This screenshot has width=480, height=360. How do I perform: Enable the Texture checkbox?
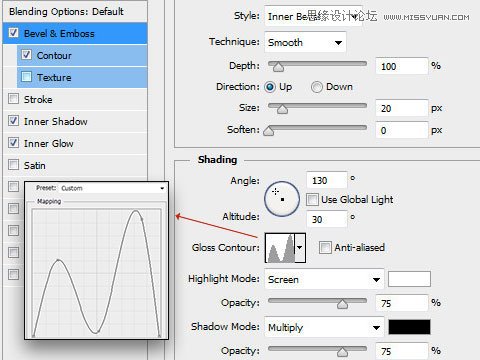pyautogui.click(x=26, y=77)
